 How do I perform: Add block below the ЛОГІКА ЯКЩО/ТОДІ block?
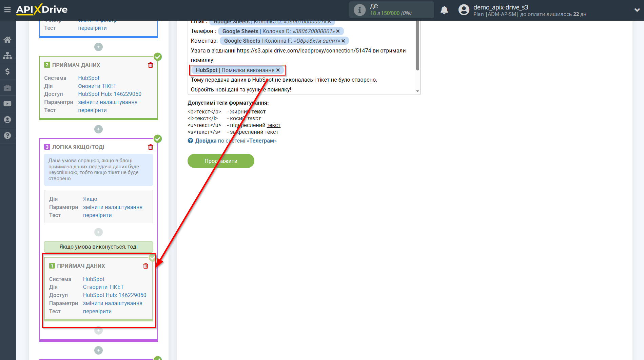pyautogui.click(x=98, y=350)
